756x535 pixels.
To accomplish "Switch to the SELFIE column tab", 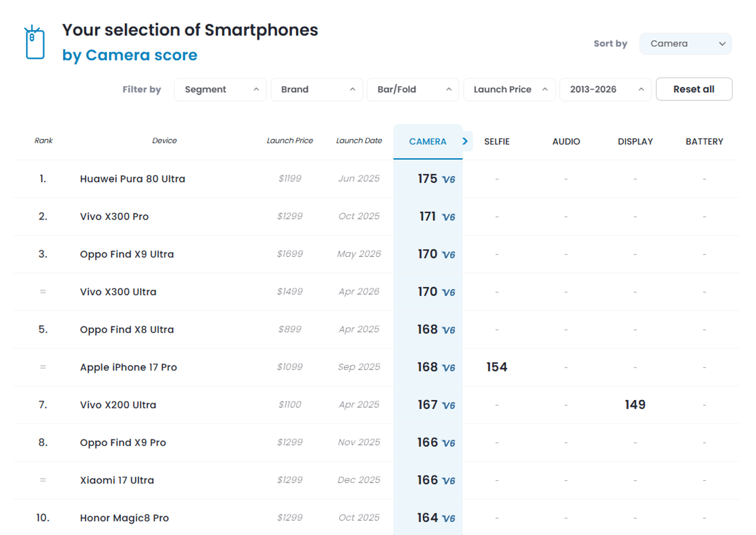I will [497, 141].
